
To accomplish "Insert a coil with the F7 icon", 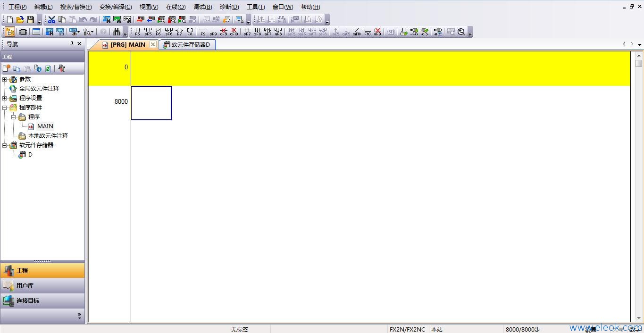I will pos(179,32).
